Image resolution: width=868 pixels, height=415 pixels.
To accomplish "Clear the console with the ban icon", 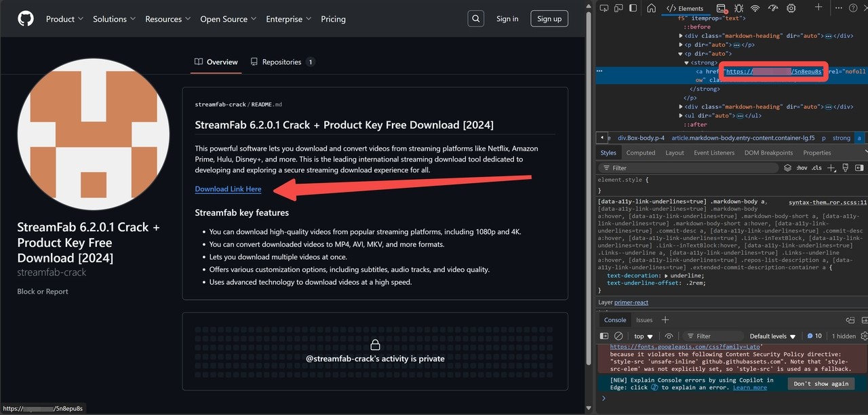I will [618, 336].
